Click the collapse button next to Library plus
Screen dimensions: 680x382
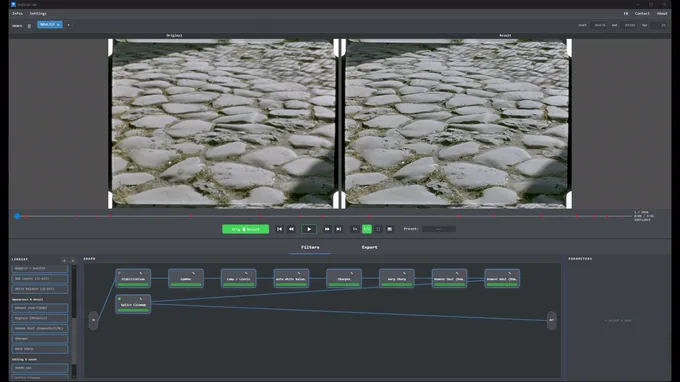click(72, 260)
